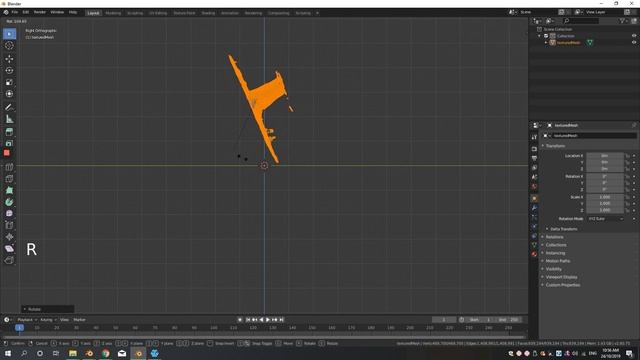This screenshot has width=640, height=360.
Task: Click the Blender logo menu icon
Action: tap(6, 13)
